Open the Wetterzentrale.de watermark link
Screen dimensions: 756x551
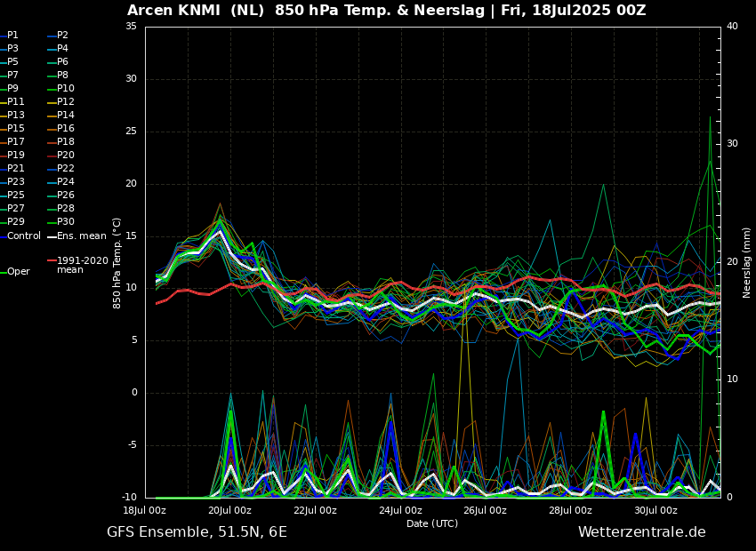tap(641, 532)
